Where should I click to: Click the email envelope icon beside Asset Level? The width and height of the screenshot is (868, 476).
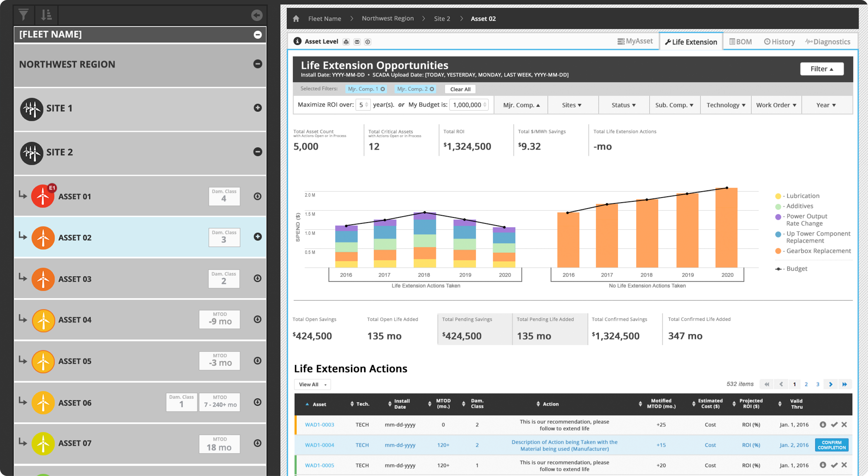click(357, 42)
